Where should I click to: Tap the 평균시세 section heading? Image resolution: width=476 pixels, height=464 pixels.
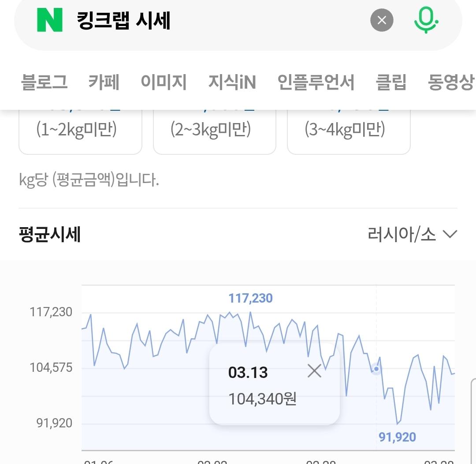(50, 234)
